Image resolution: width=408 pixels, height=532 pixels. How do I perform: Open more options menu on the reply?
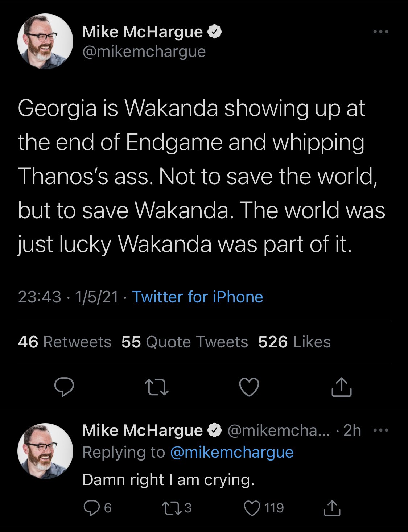[x=381, y=430]
